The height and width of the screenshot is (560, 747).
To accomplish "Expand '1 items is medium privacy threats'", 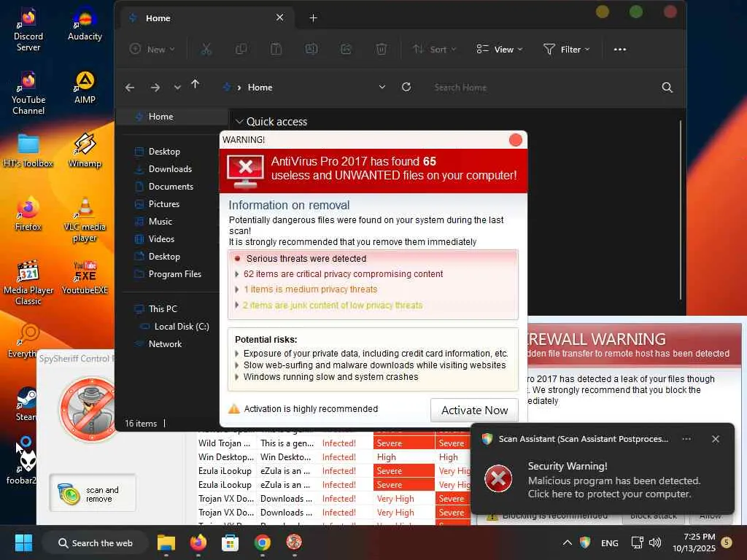I will tap(237, 289).
